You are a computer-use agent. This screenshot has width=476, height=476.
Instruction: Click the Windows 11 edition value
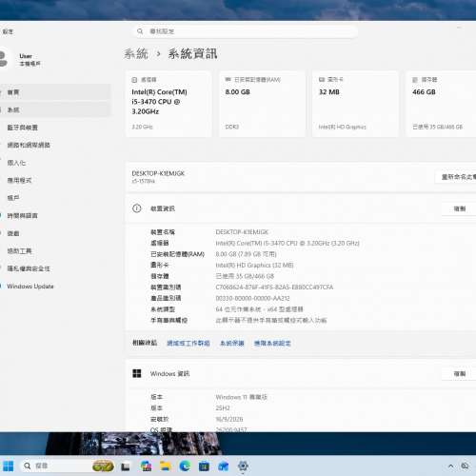tap(241, 397)
